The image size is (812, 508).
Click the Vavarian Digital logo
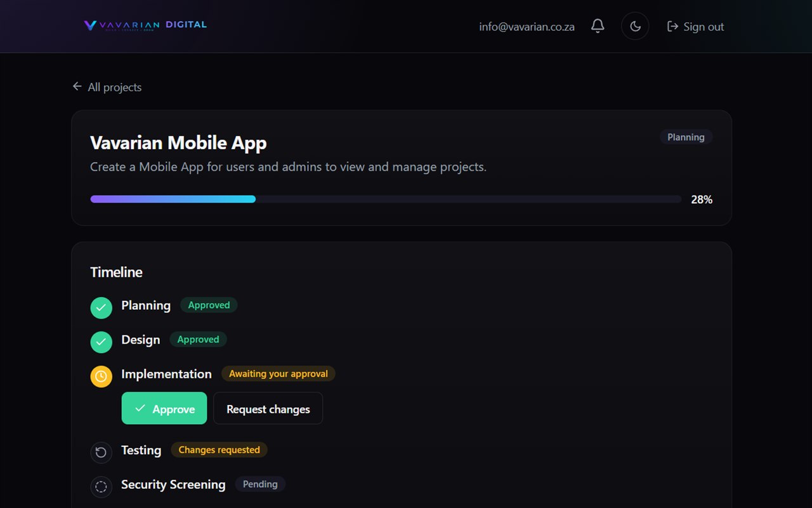point(145,25)
